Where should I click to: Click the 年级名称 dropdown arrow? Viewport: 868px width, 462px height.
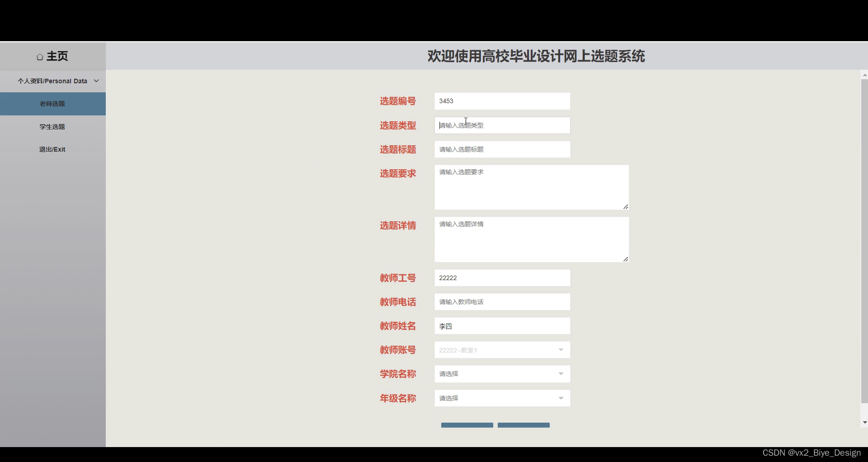[561, 398]
